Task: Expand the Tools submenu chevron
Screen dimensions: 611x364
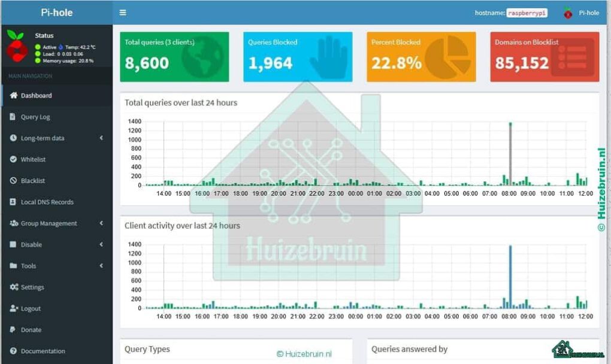Action: tap(101, 265)
